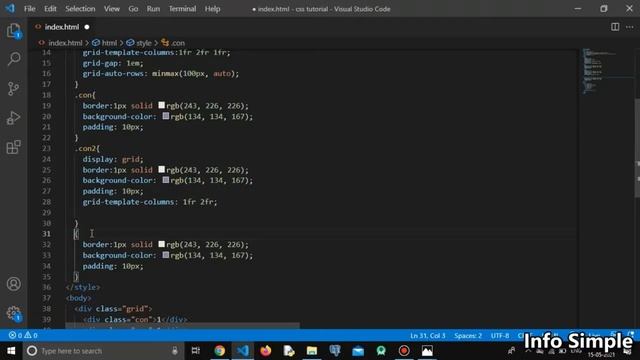Click line number 23 in the gutter
Viewport: 640px width, 360px height.
(x=46, y=149)
